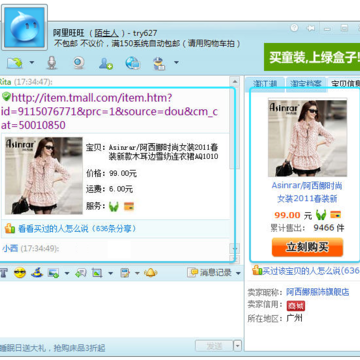The height and width of the screenshot is (360, 360).
Task: Click the 发送 send button
Action: click(x=214, y=346)
